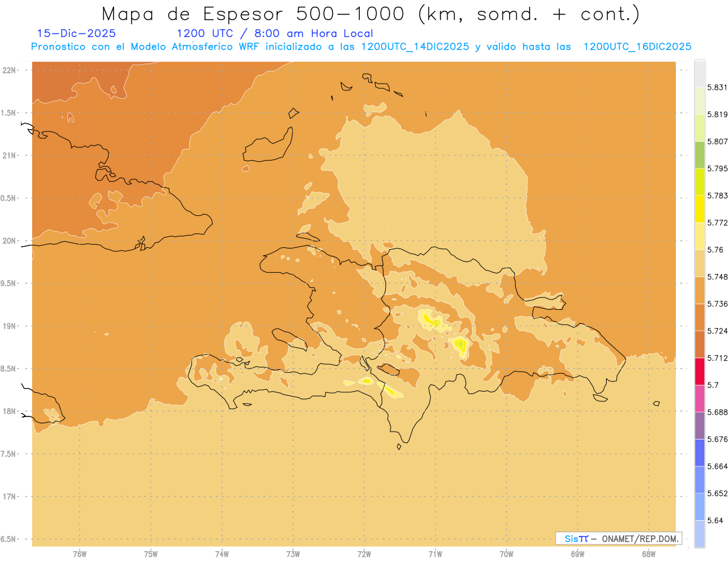The image size is (728, 562).
Task: Click longitude label "71W"
Action: pyautogui.click(x=435, y=554)
